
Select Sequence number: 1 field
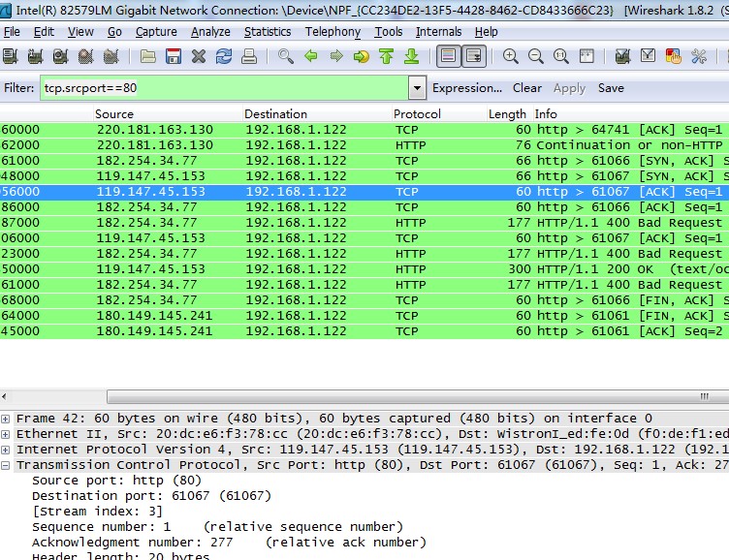[217, 527]
